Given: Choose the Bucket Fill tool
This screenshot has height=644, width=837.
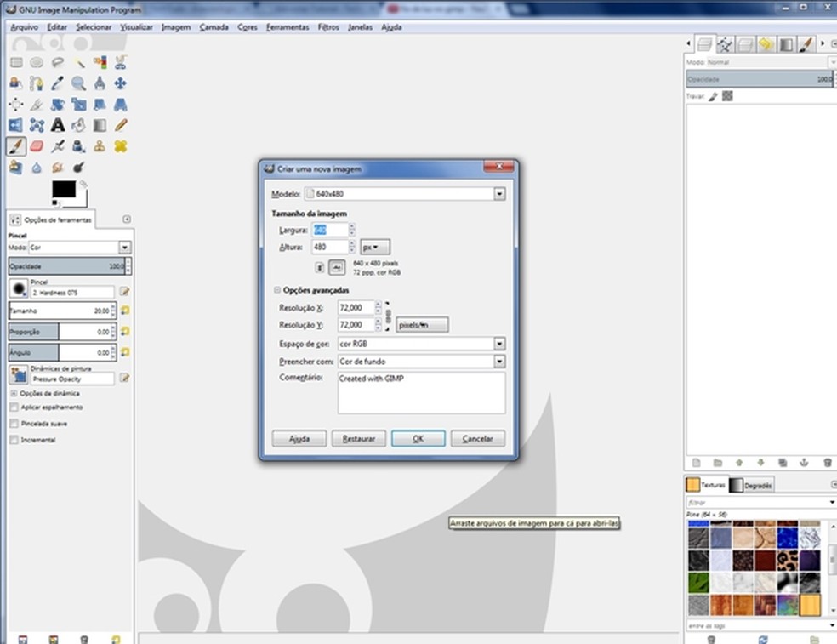Looking at the screenshot, I should (x=78, y=125).
